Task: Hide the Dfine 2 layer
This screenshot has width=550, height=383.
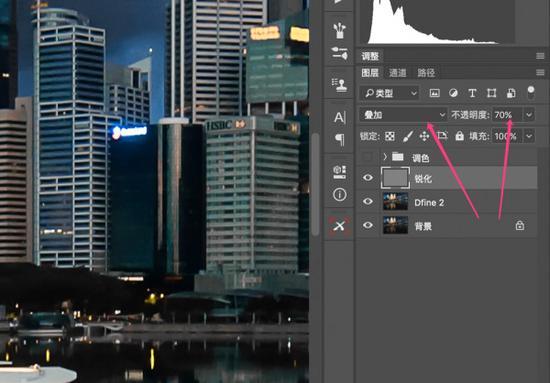Action: 368,202
